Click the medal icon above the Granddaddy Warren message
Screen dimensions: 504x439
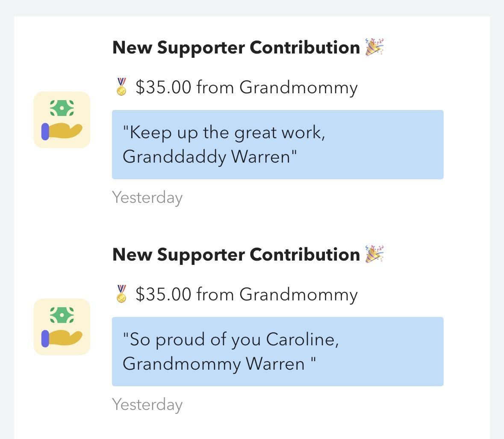121,87
